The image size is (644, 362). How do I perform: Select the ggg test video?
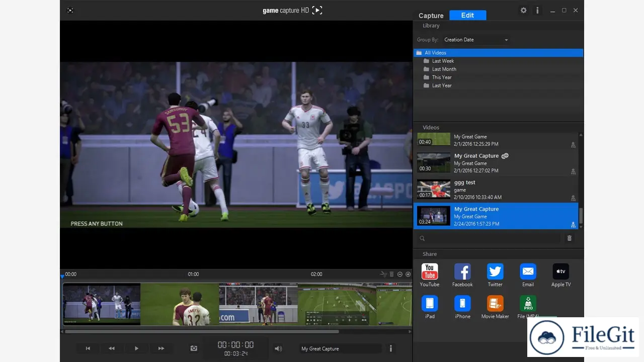click(x=496, y=190)
